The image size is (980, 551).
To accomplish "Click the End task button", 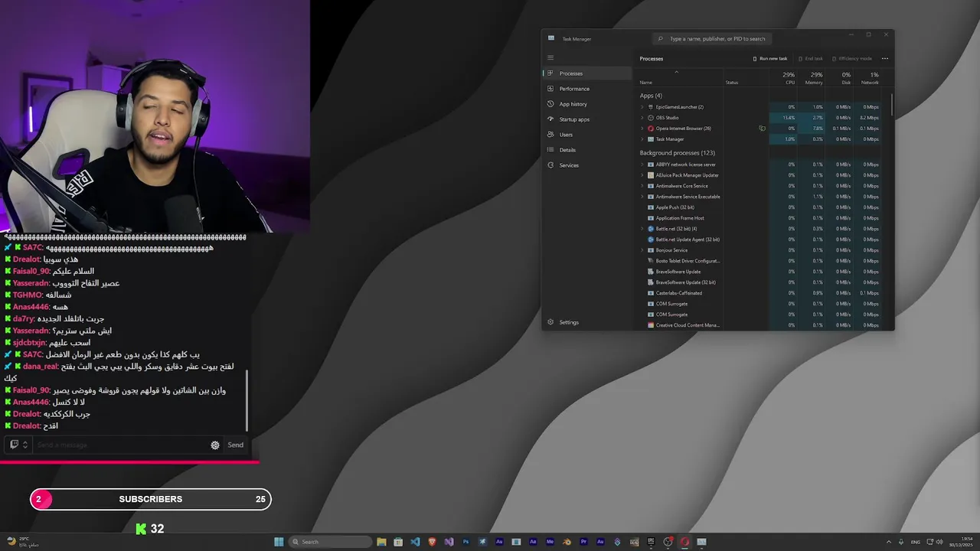I will [810, 58].
